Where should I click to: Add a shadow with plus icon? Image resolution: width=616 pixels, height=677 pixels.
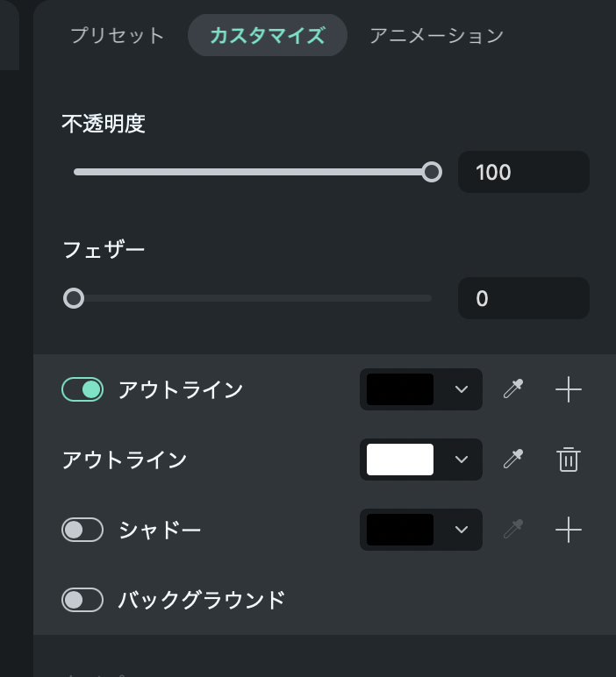[569, 530]
